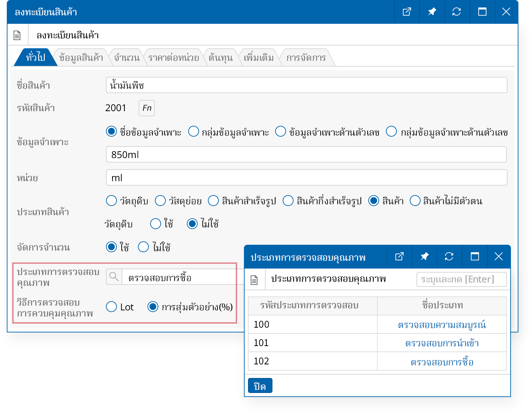The width and height of the screenshot is (532, 413).
Task: Pin the quality inspection type popup
Action: pyautogui.click(x=424, y=257)
